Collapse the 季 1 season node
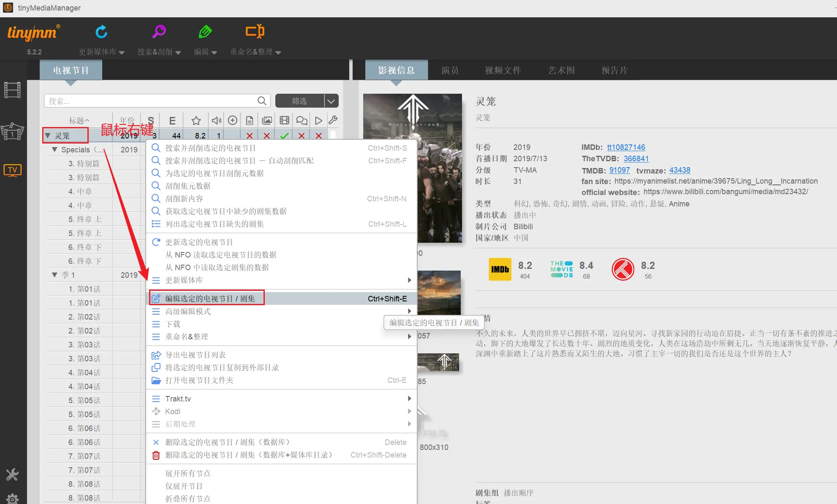 54,275
